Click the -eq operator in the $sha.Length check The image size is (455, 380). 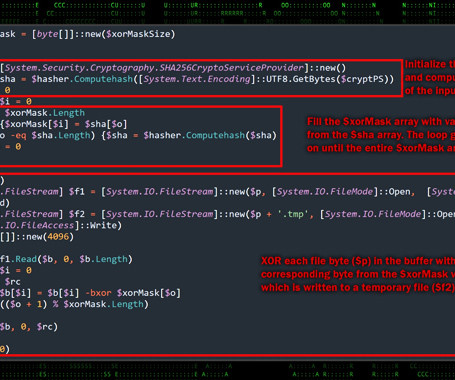pos(18,135)
